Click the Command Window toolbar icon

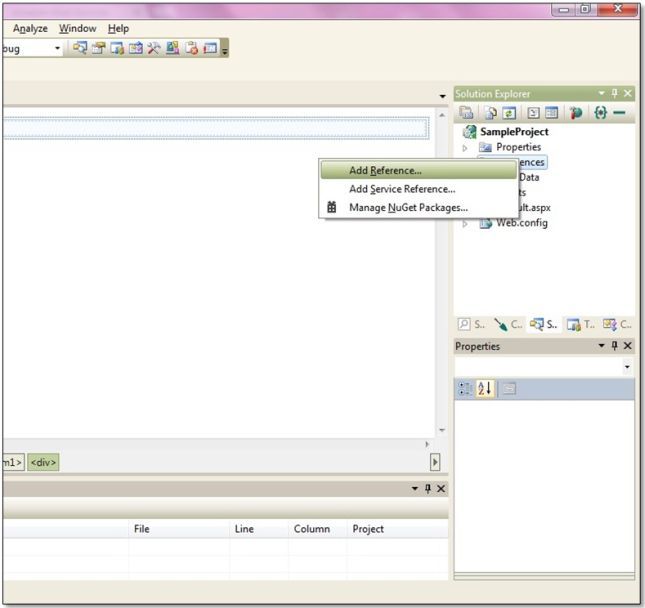click(x=210, y=48)
